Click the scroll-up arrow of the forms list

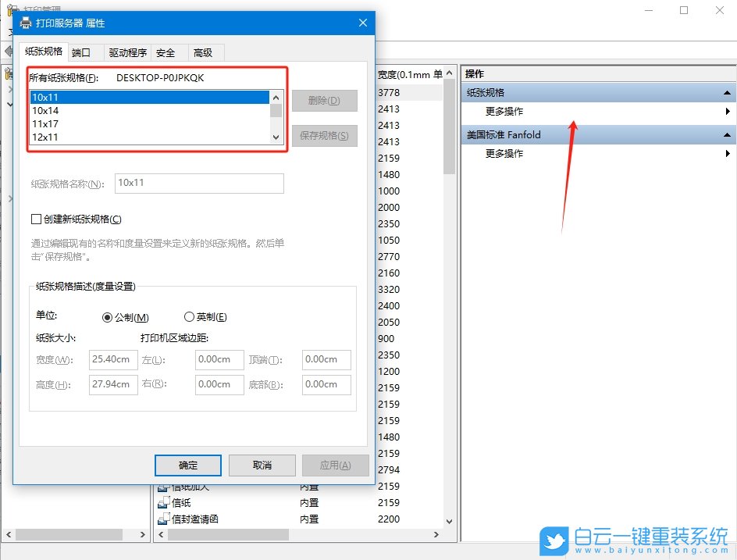pyautogui.click(x=276, y=98)
